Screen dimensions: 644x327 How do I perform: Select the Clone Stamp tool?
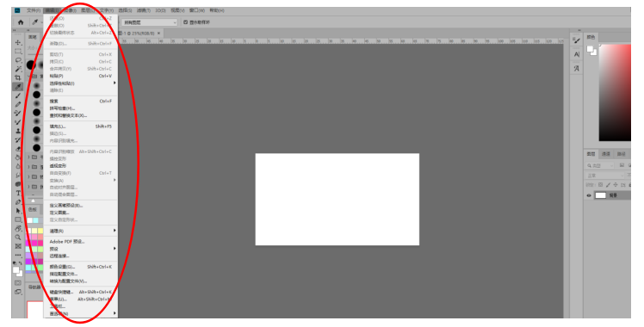18,131
